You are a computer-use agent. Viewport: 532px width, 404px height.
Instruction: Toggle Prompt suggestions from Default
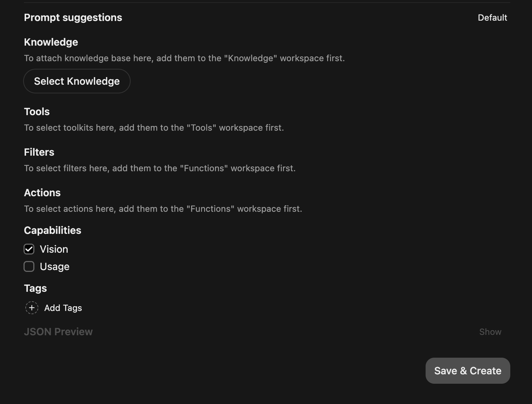pos(492,18)
